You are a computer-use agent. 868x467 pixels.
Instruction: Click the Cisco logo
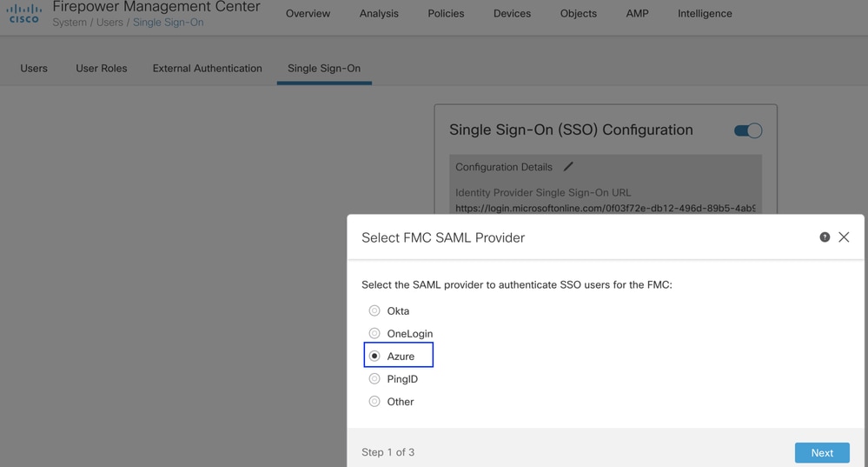click(x=23, y=13)
